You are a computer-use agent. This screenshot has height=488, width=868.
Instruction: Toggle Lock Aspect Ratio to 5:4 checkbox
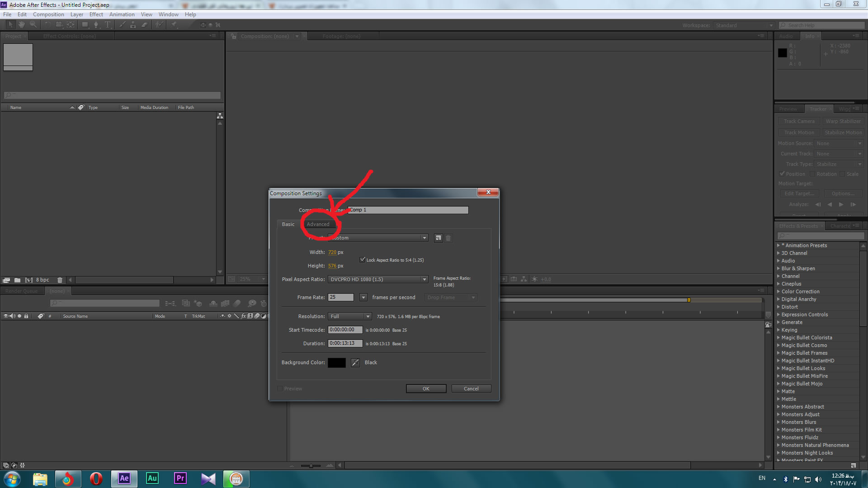coord(363,259)
